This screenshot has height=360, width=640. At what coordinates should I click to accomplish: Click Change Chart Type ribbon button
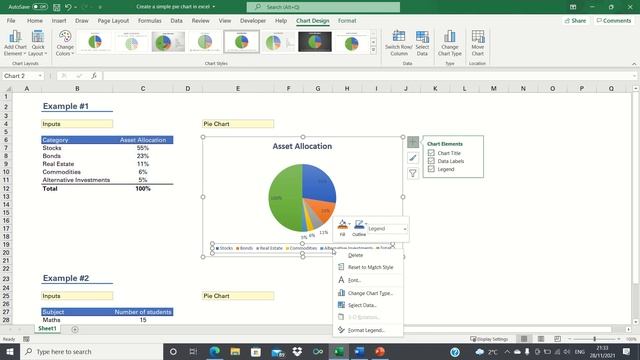(x=449, y=43)
